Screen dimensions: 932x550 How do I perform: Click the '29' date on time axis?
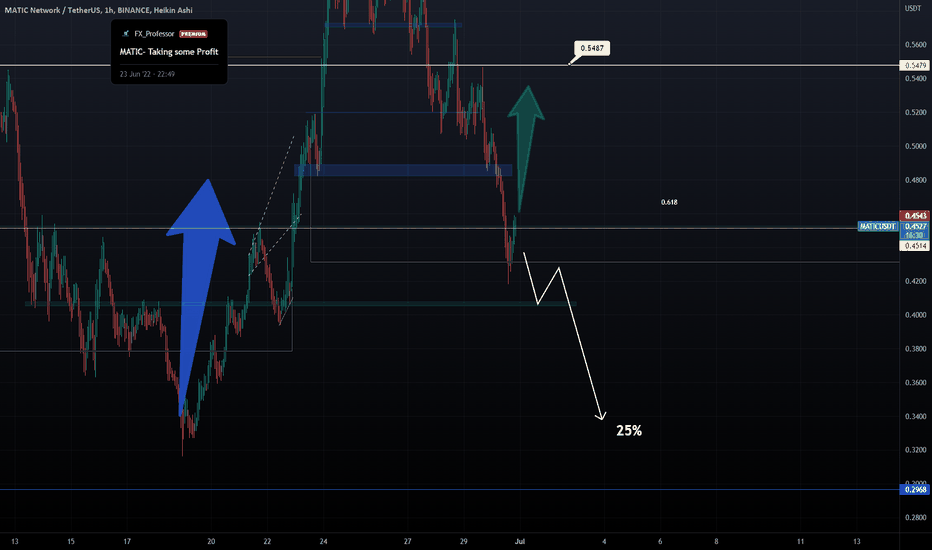pos(464,542)
